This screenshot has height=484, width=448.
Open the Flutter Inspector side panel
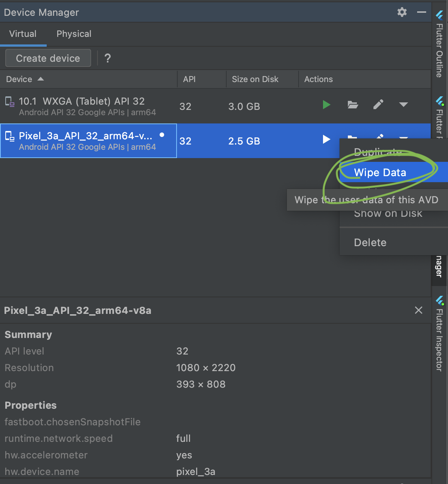pos(439,333)
